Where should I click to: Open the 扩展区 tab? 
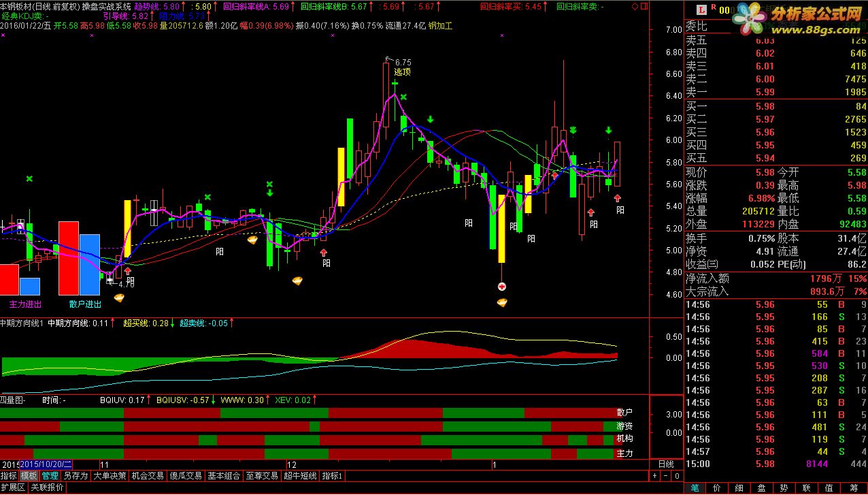pos(13,488)
